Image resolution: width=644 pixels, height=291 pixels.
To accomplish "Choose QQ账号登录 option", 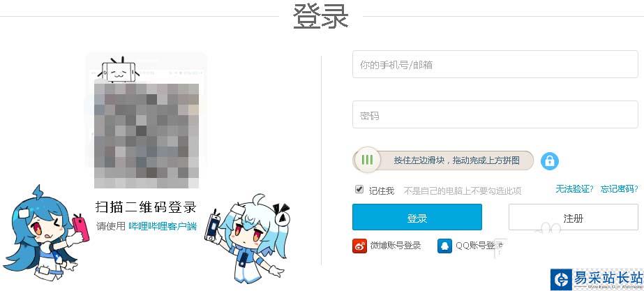I will [479, 246].
